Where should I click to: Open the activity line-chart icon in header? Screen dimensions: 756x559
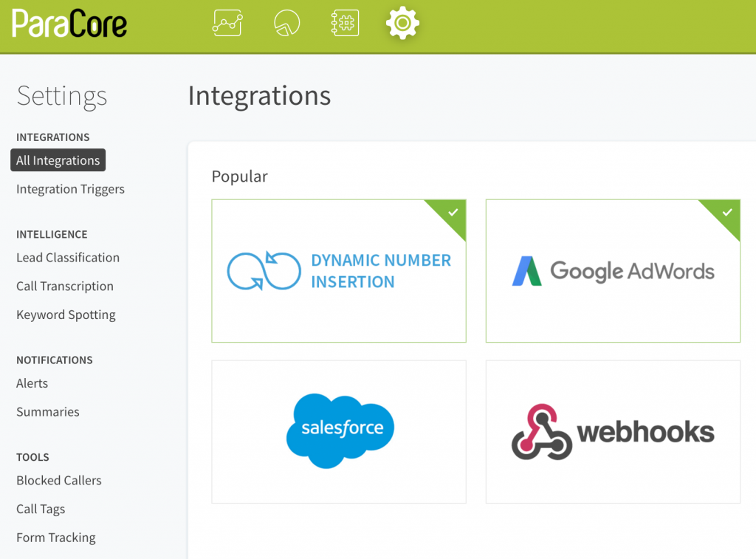(x=227, y=23)
